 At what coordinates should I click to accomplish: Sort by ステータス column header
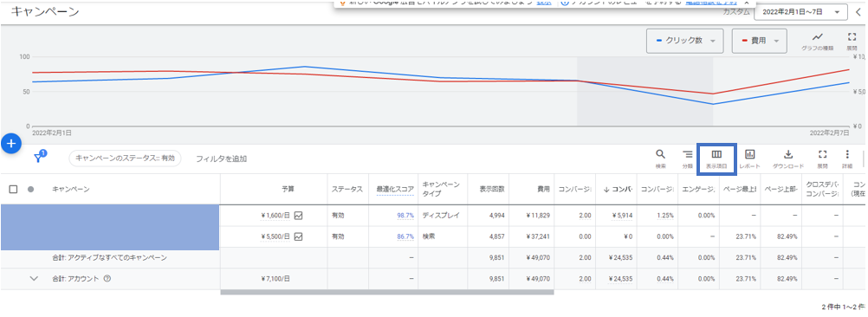point(347,189)
